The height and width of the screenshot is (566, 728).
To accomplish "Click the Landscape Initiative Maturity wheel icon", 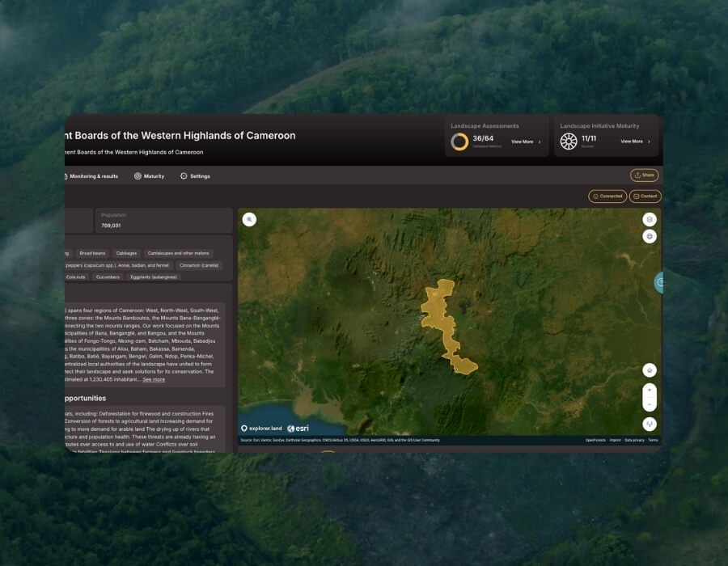I will click(x=569, y=141).
